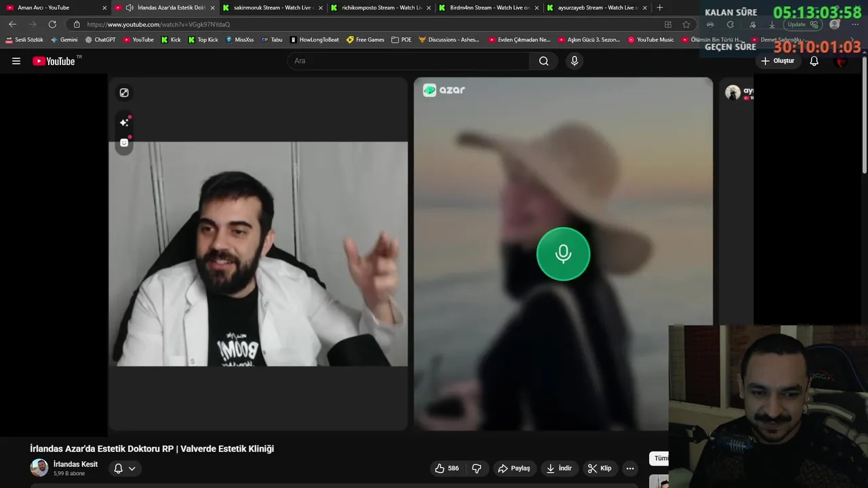Click the browser address bar URL
Image resolution: width=868 pixels, height=488 pixels.
(159, 24)
